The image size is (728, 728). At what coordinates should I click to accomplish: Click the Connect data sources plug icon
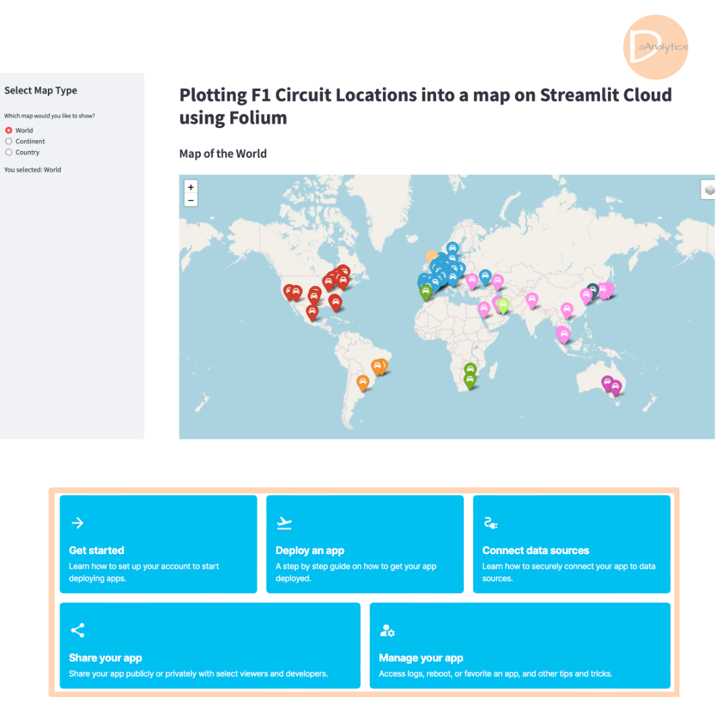(x=490, y=522)
